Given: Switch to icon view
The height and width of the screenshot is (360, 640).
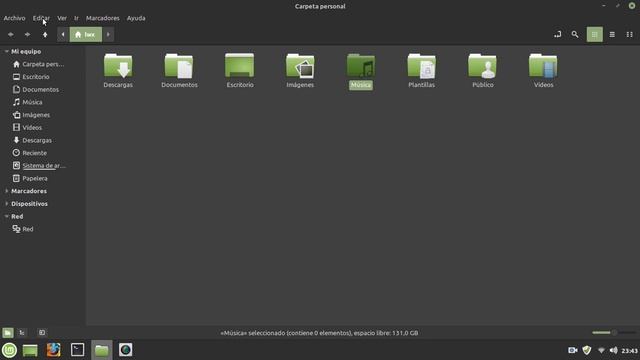Looking at the screenshot, I should click(x=594, y=35).
